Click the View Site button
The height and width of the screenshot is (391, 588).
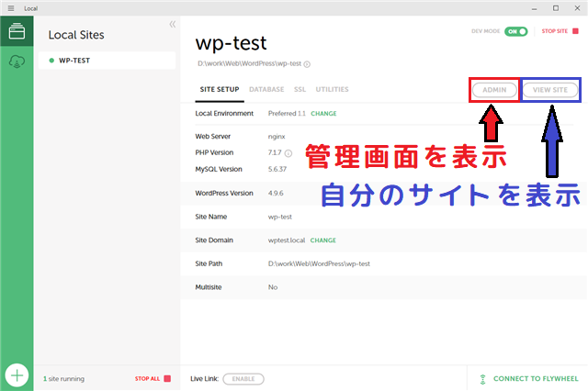tap(550, 90)
